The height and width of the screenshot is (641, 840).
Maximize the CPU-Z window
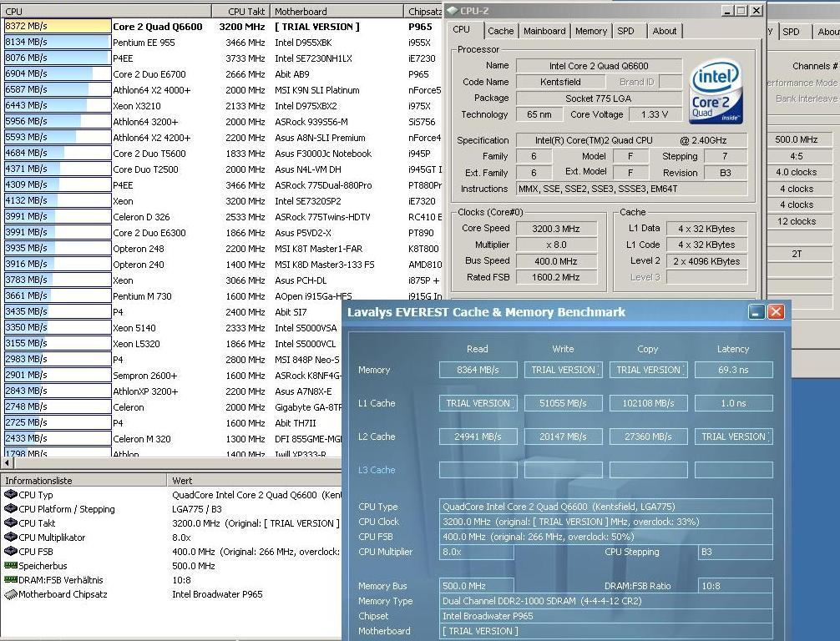click(741, 11)
